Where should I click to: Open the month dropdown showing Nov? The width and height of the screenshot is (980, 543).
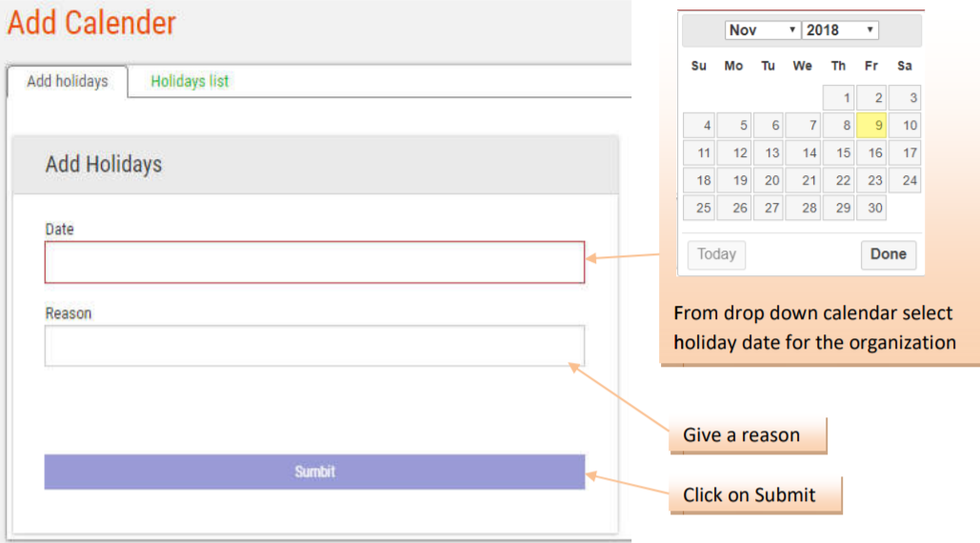click(762, 30)
